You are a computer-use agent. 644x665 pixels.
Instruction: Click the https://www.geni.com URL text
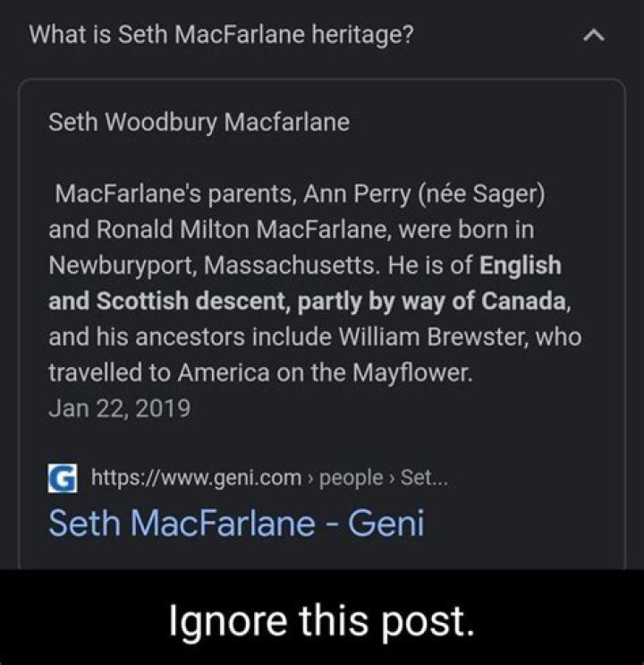pos(197,478)
